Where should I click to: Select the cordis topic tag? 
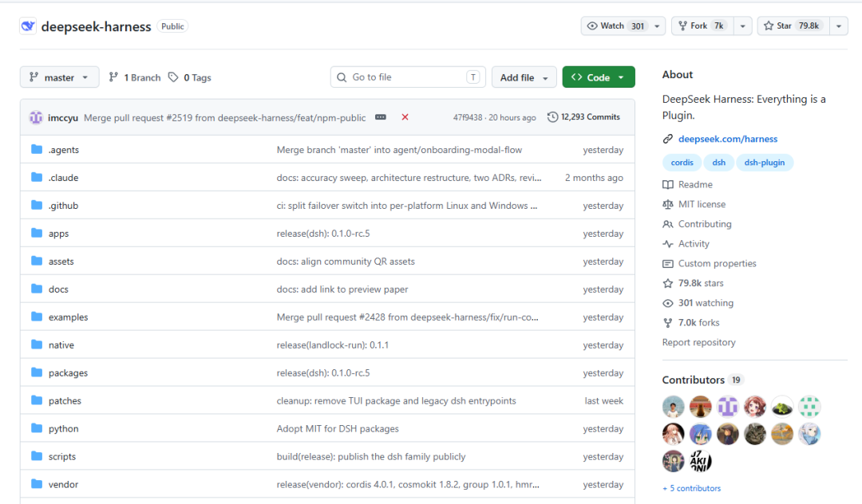point(682,163)
